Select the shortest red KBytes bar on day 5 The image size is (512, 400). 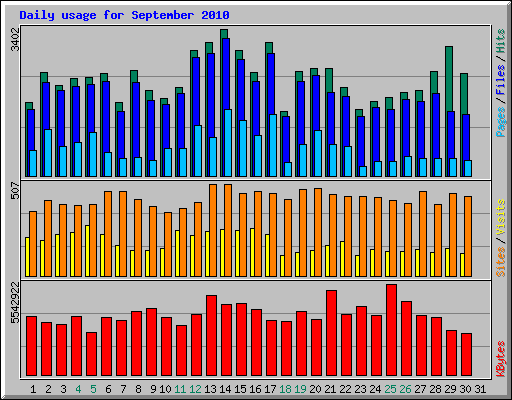click(91, 354)
